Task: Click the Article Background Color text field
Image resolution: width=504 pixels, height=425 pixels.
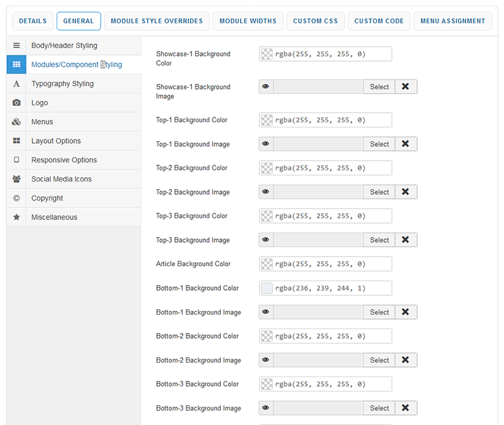Action: [x=331, y=264]
